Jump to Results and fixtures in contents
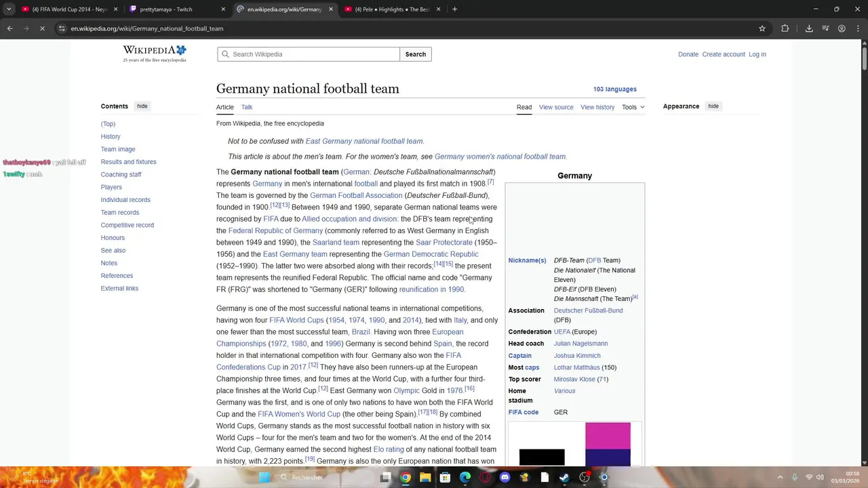This screenshot has width=868, height=488. pos(128,162)
